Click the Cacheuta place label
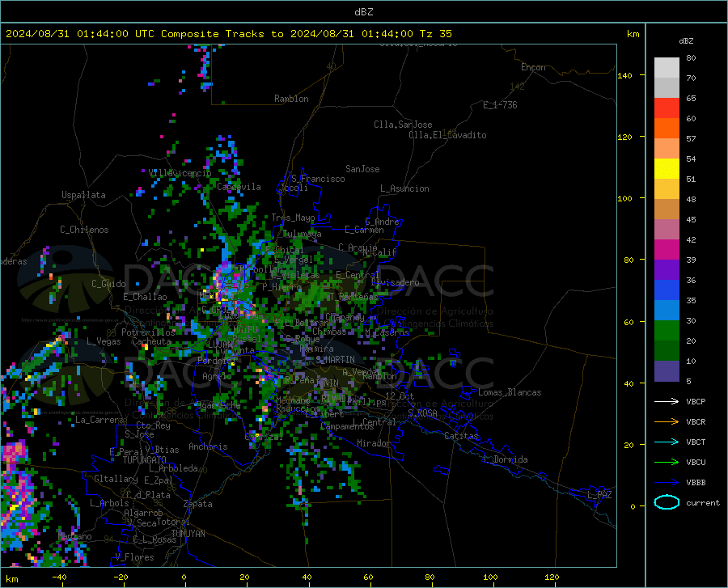Viewport: 728px width, 588px height. point(151,341)
